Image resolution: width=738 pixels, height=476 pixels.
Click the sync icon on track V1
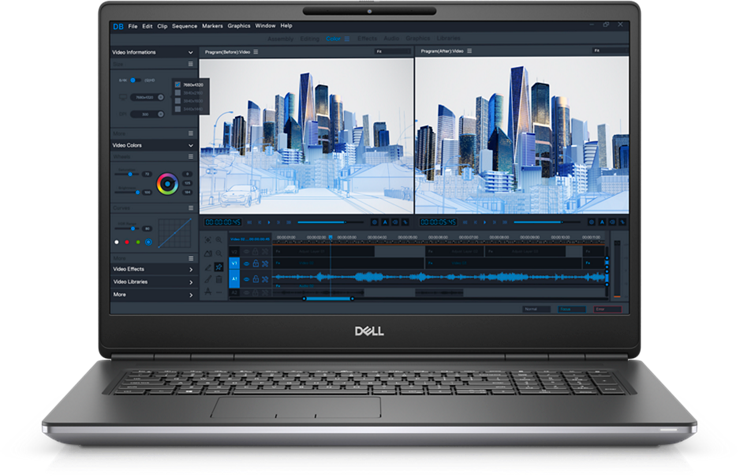(x=265, y=264)
